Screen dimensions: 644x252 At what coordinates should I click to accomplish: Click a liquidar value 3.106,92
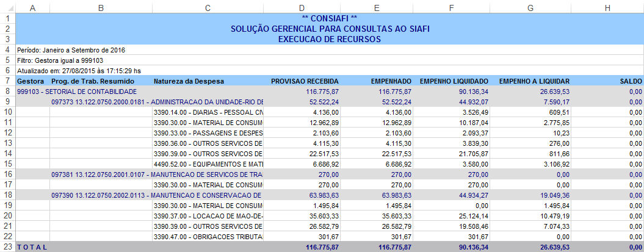pyautogui.click(x=530, y=164)
